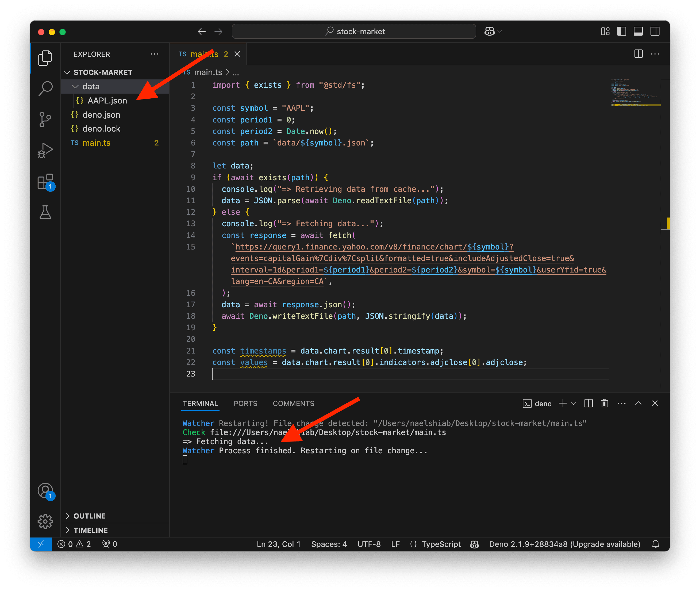
Task: Change indentation via Spaces: 4
Action: tap(329, 544)
